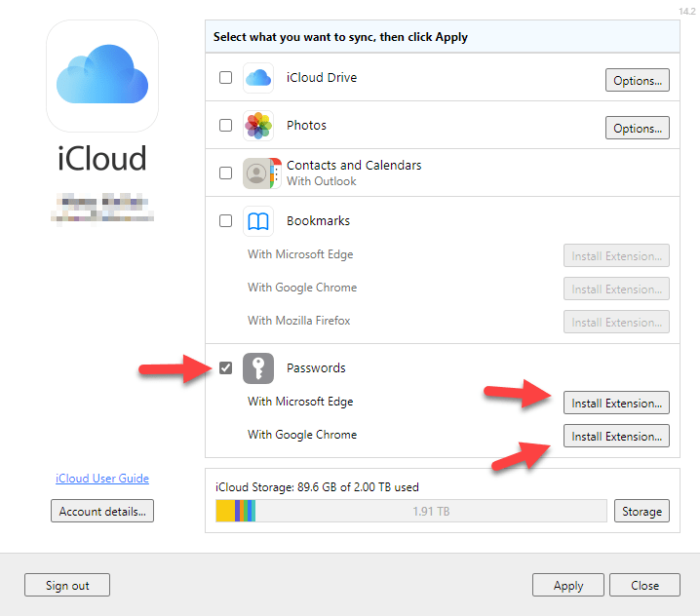Open Account details
This screenshot has height=616, width=700.
click(102, 511)
